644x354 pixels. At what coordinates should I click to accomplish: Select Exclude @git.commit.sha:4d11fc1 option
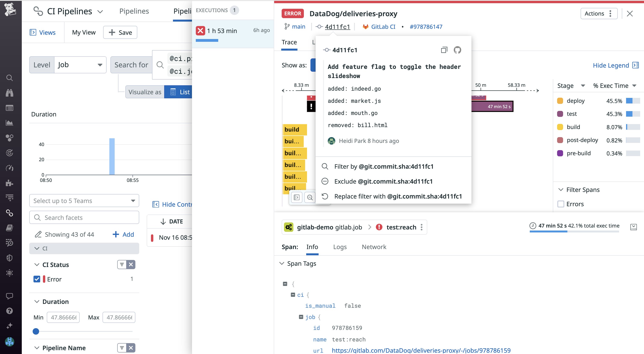pos(383,181)
